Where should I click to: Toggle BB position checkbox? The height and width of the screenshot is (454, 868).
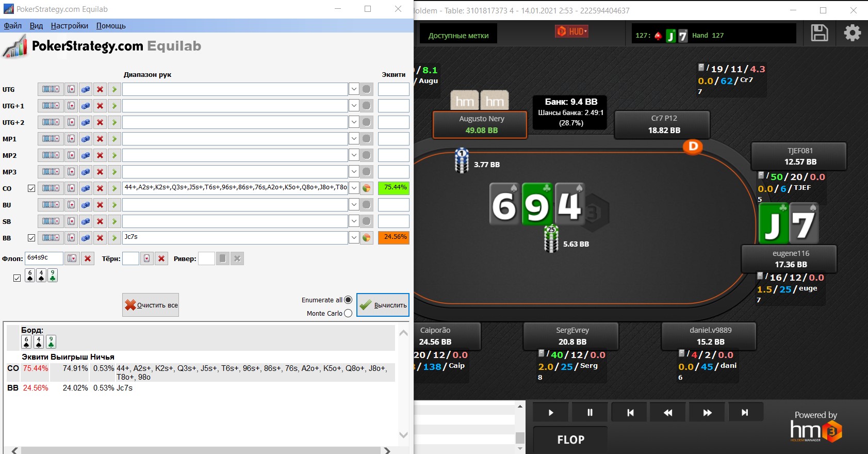pyautogui.click(x=31, y=238)
